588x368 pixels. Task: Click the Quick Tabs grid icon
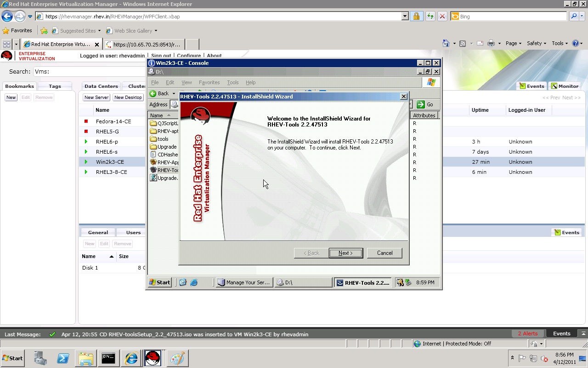pos(6,44)
